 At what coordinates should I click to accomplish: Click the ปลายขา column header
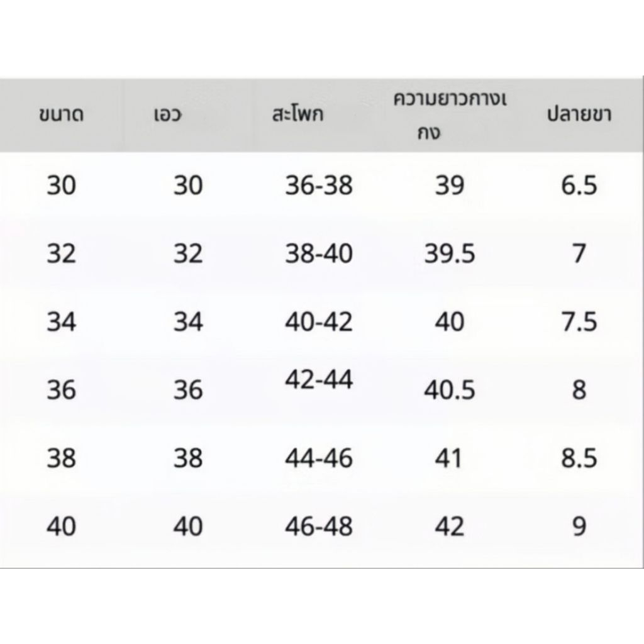click(579, 114)
